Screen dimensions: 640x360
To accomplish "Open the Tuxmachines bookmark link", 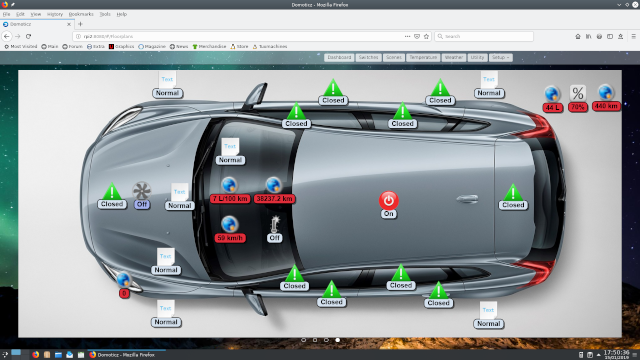I will pyautogui.click(x=269, y=47).
